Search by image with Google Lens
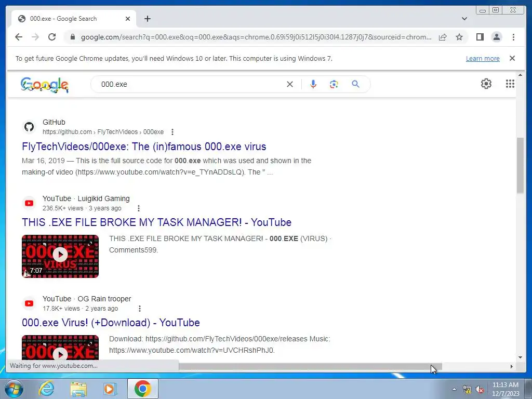The height and width of the screenshot is (399, 532). click(x=334, y=84)
